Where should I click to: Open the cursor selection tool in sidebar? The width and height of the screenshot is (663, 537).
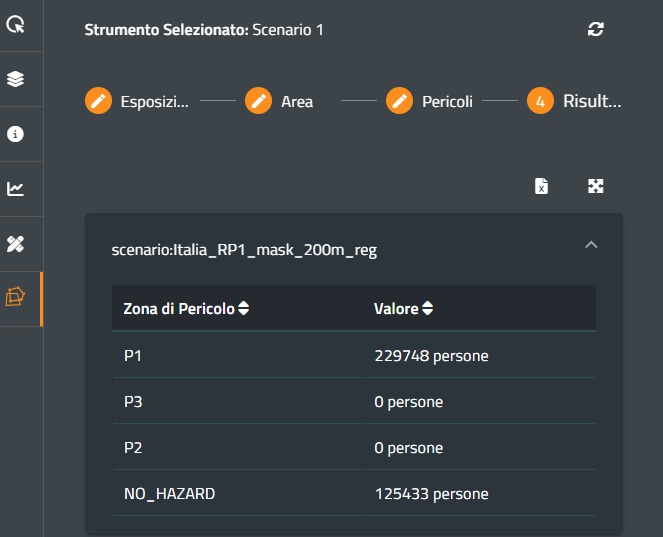tap(16, 25)
